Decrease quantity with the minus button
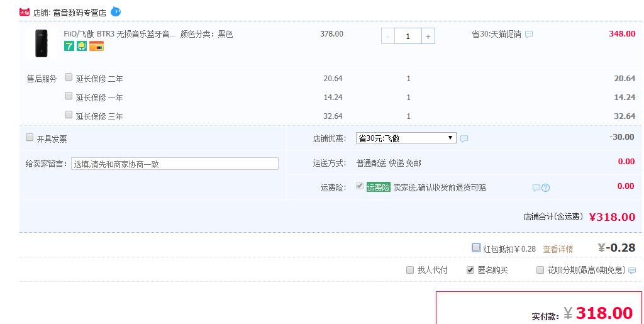The height and width of the screenshot is (324, 644). coord(387,36)
